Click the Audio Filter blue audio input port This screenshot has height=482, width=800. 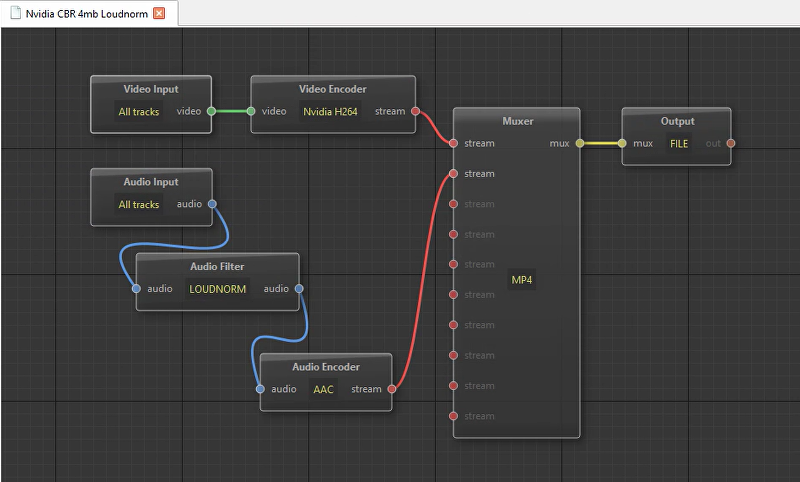(137, 289)
